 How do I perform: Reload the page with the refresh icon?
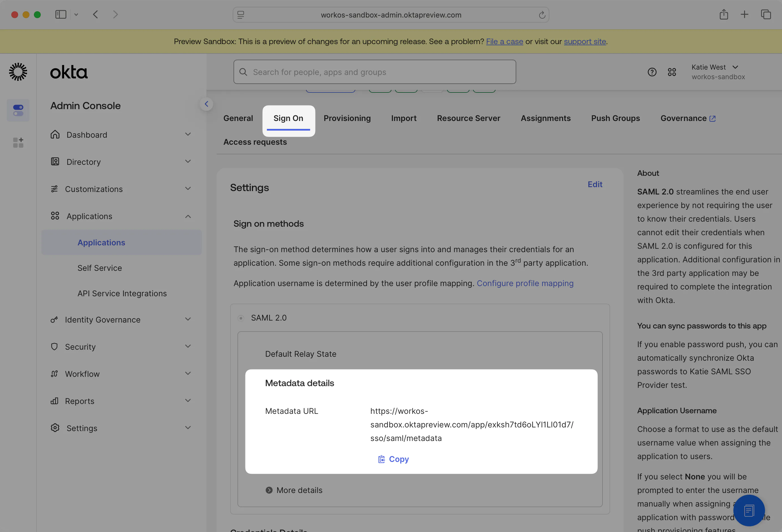[542, 15]
